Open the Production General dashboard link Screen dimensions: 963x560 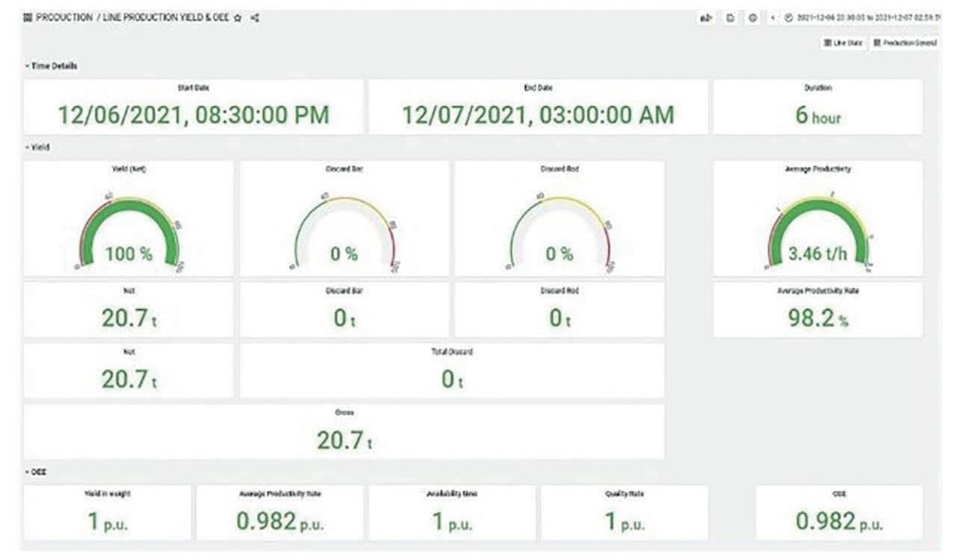click(905, 43)
